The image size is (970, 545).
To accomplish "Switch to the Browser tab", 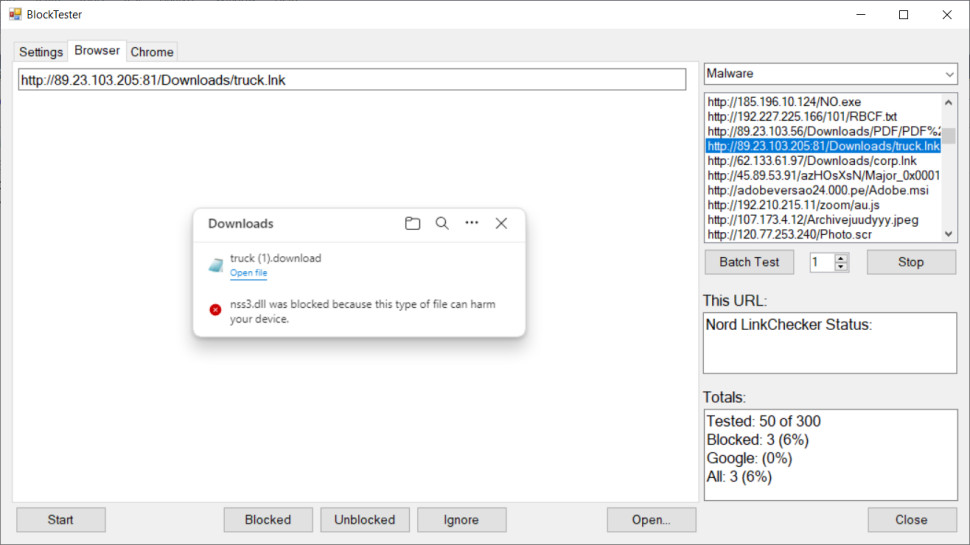I will (x=97, y=51).
